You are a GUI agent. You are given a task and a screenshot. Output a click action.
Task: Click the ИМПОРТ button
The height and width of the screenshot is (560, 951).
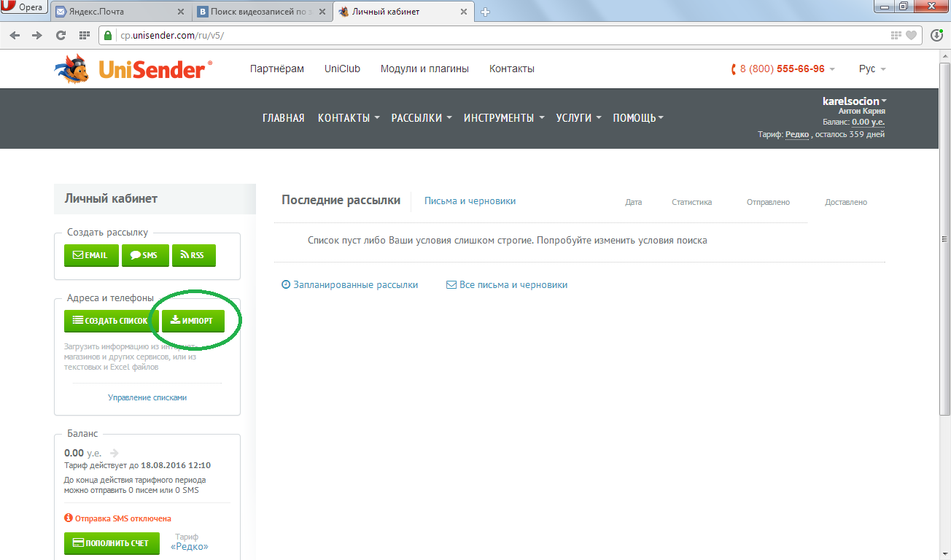coord(193,321)
